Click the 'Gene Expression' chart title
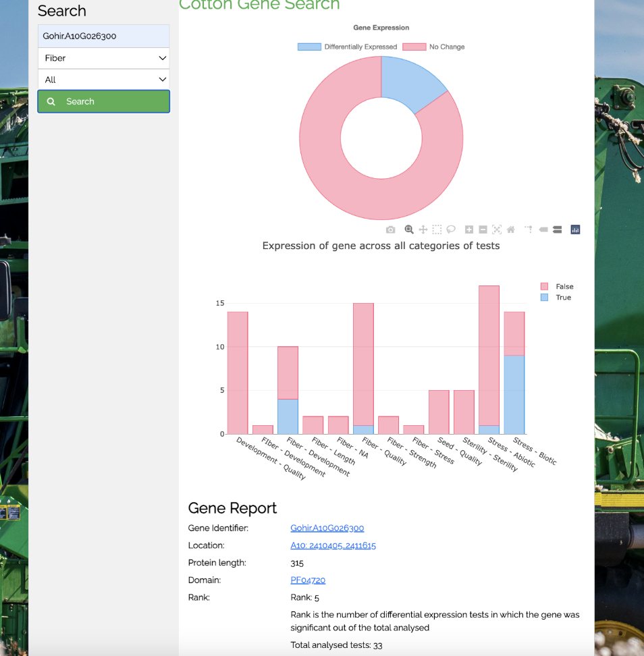The image size is (644, 656). coord(381,28)
